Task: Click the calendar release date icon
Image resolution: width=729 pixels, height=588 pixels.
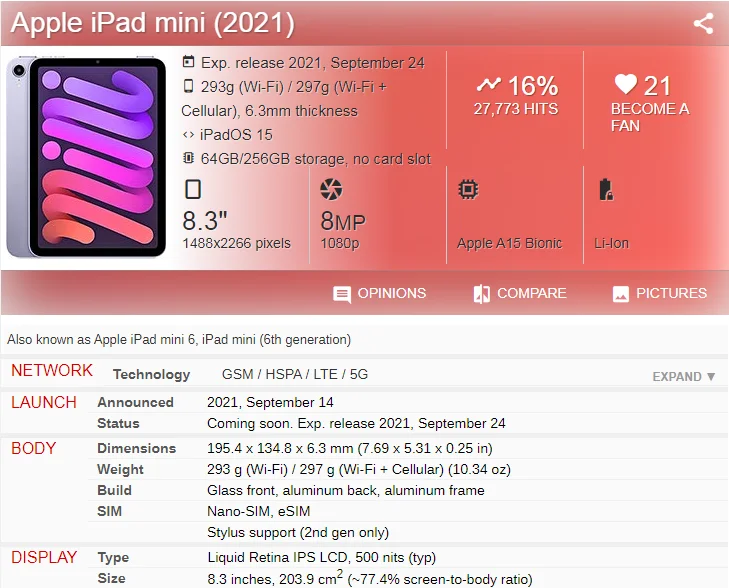Action: pyautogui.click(x=188, y=62)
